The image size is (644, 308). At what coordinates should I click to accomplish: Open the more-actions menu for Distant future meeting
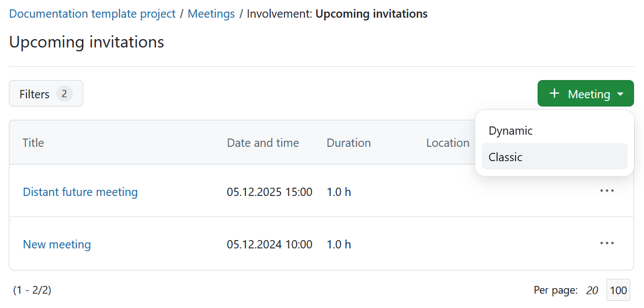pos(607,191)
